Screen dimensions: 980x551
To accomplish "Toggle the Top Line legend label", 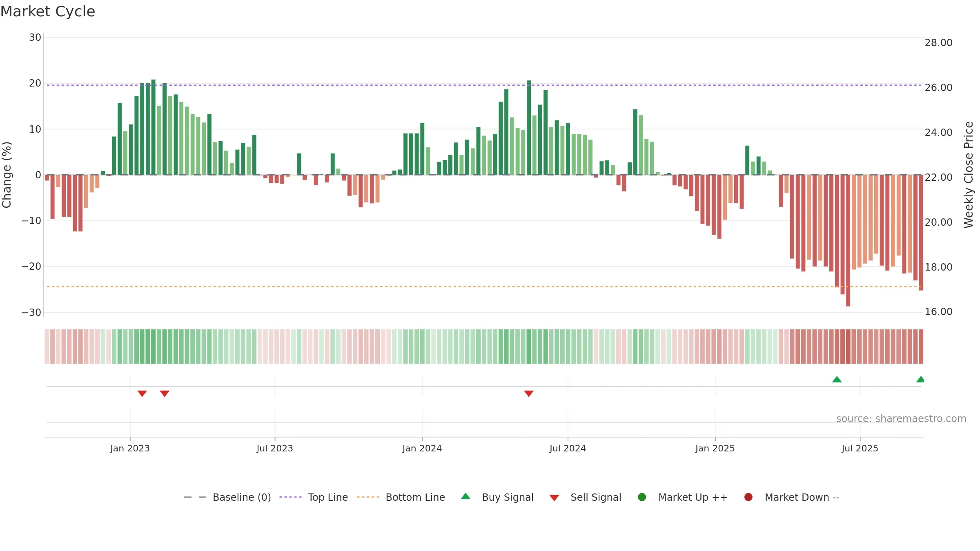I will 328,497.
